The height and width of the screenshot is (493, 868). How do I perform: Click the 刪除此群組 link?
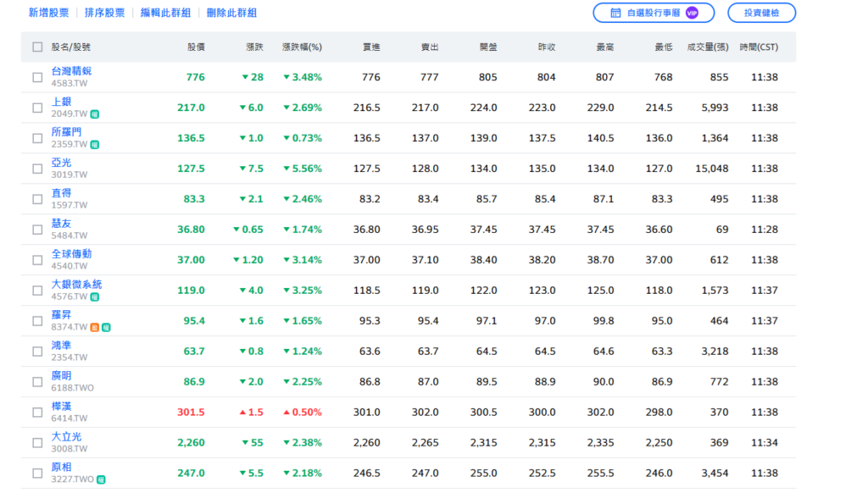coord(231,13)
